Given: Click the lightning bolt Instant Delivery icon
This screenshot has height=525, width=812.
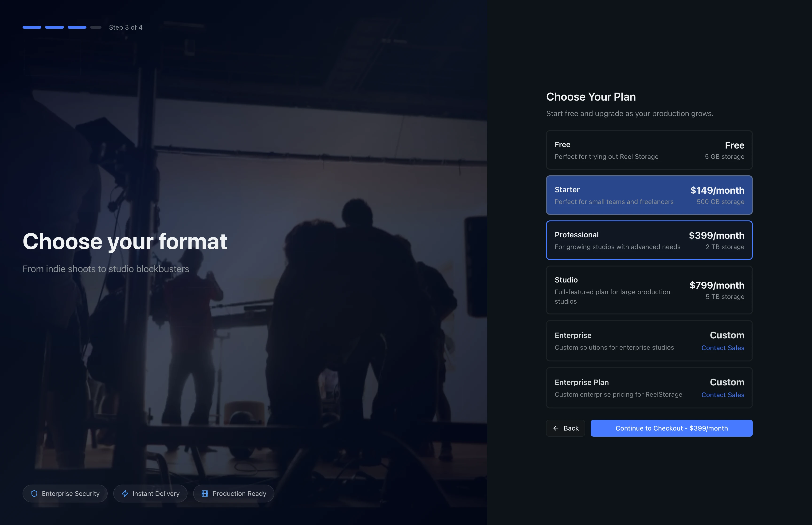Looking at the screenshot, I should (x=125, y=493).
